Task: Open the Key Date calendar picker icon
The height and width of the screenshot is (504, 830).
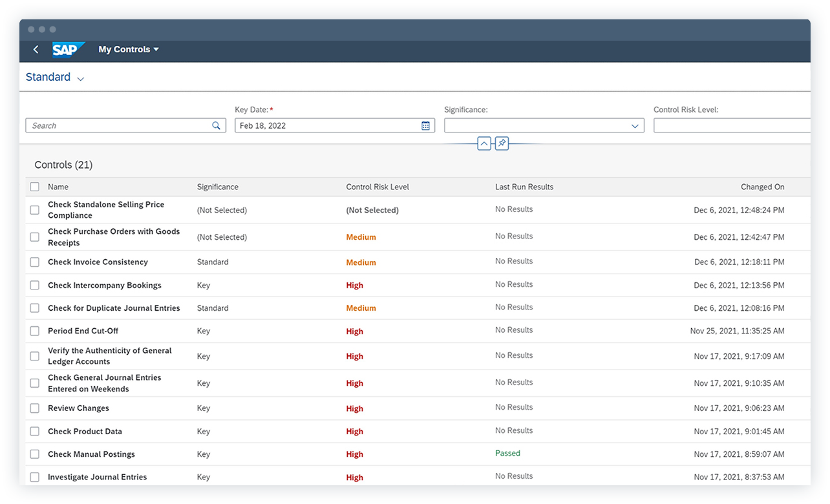Action: tap(425, 125)
